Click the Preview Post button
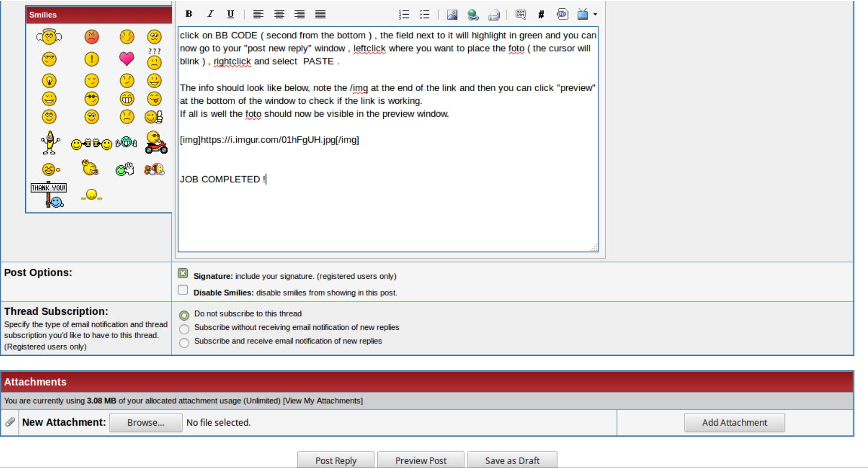This screenshot has height=468, width=868. pos(421,460)
